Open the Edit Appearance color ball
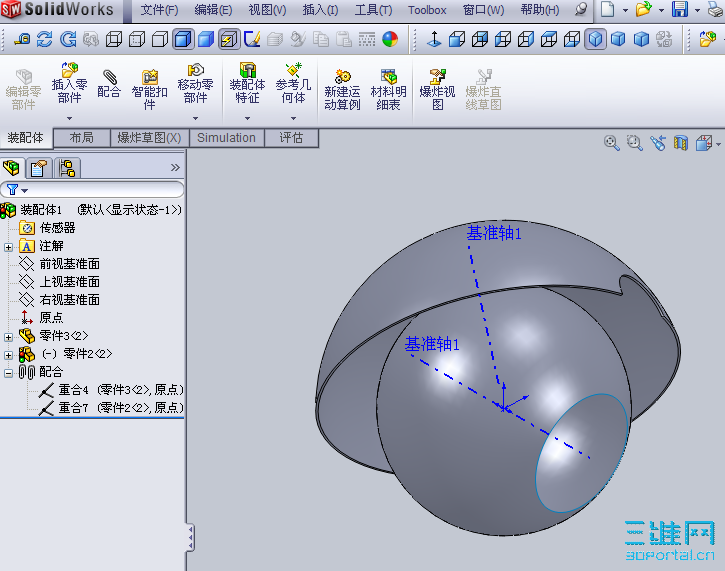Viewport: 725px width, 571px height. [x=390, y=39]
